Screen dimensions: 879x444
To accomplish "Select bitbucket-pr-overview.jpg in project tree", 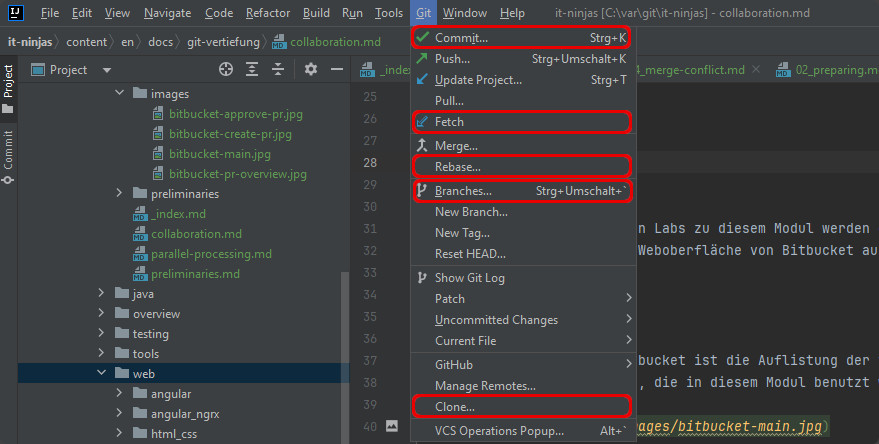I will (x=238, y=174).
